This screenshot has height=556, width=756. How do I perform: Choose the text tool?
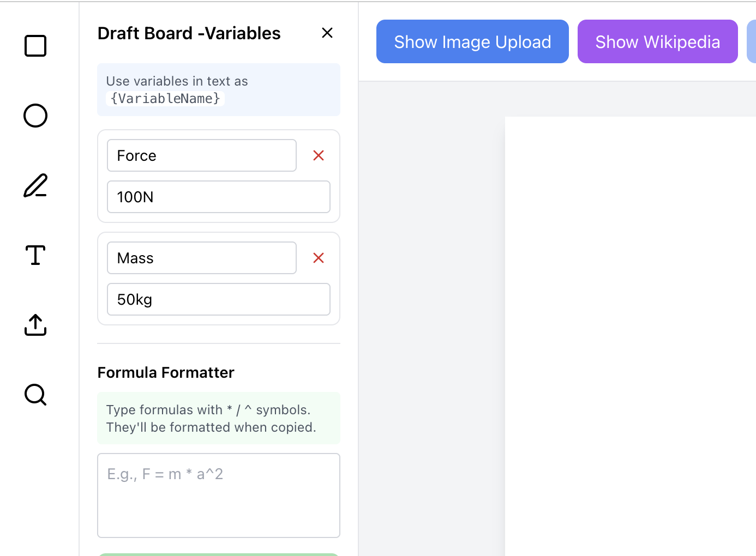tap(35, 255)
